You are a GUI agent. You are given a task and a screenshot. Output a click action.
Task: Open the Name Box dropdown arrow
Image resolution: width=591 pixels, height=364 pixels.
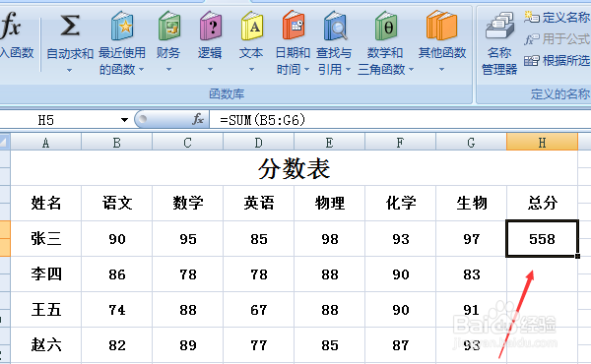click(124, 120)
